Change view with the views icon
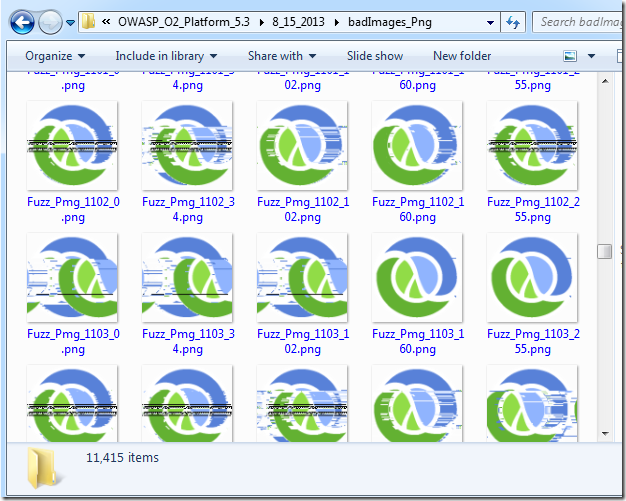 click(x=570, y=56)
